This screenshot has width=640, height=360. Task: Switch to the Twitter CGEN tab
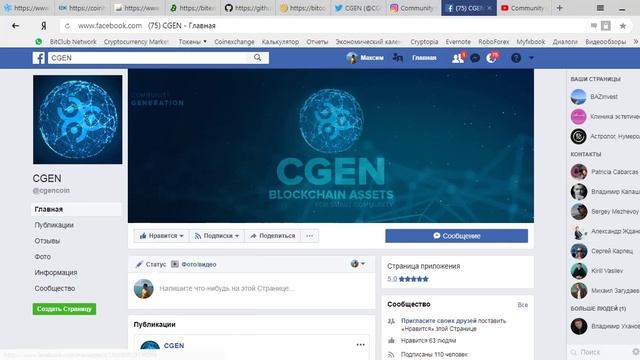pyautogui.click(x=359, y=8)
